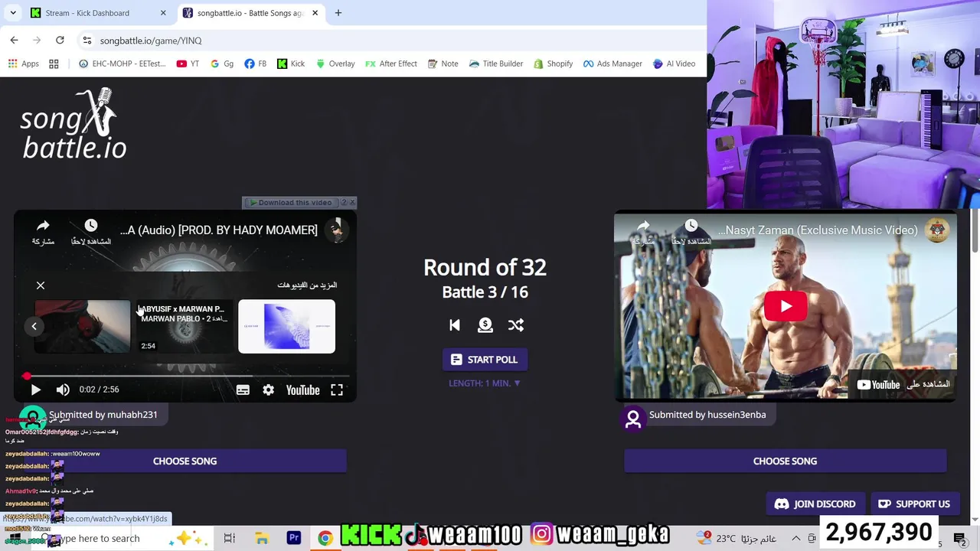Open the Title Builder bookmark
Screen dimensions: 980x551
[x=496, y=64]
